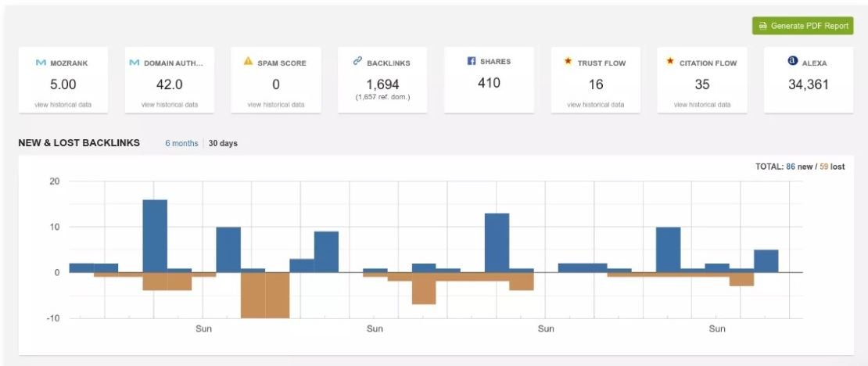868x366 pixels.
Task: Click the NEW & LOST BACKLINKS heading
Action: tap(79, 143)
